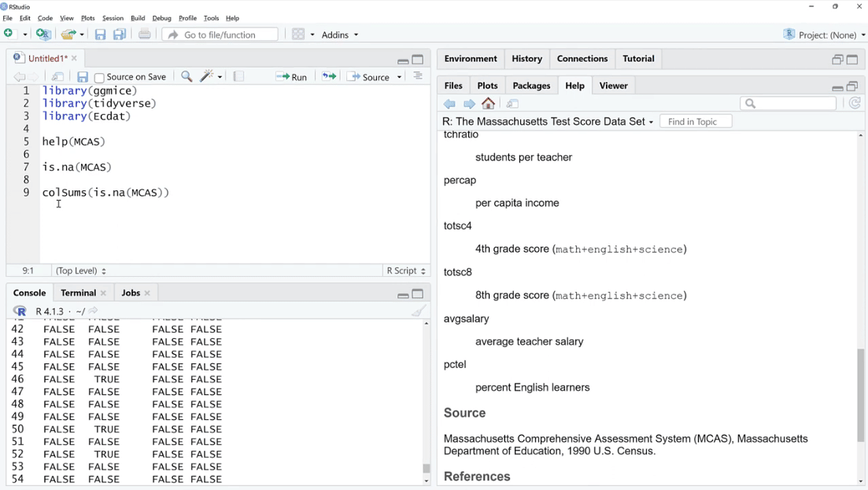Image resolution: width=868 pixels, height=490 pixels.
Task: Go to next help topic arrow
Action: coord(470,103)
